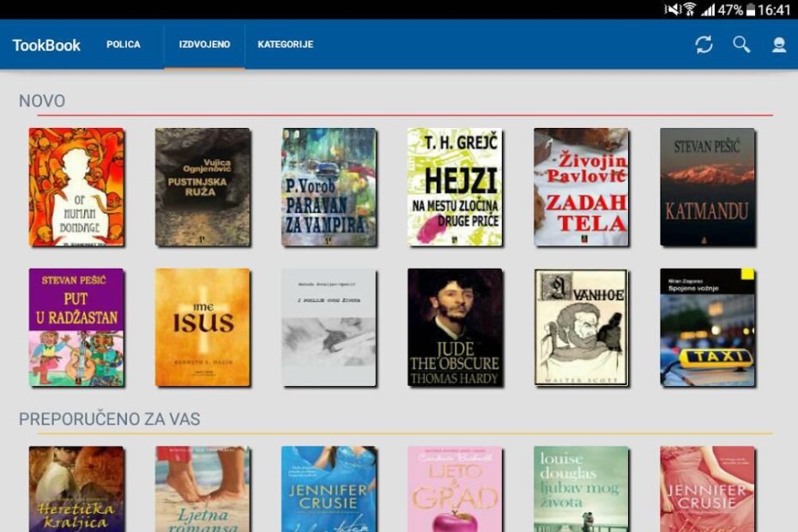Open the Katmandu book cover
798x532 pixels.
coord(707,187)
